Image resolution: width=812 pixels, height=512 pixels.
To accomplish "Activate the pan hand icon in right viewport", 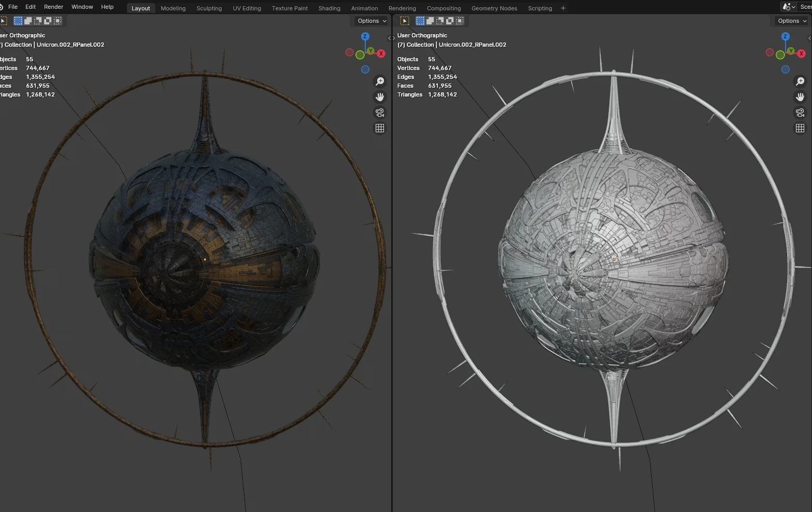I will pyautogui.click(x=800, y=96).
